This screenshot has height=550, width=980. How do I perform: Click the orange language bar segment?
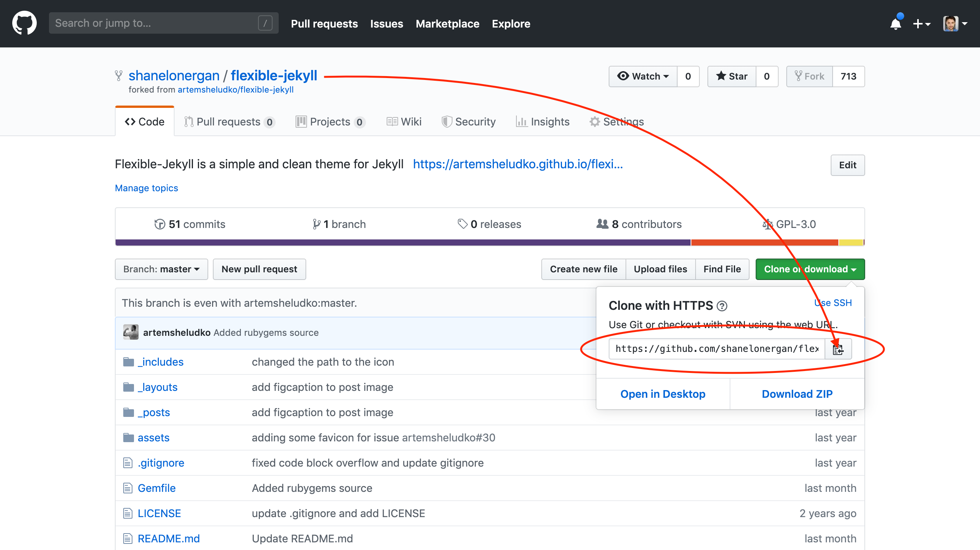[764, 242]
